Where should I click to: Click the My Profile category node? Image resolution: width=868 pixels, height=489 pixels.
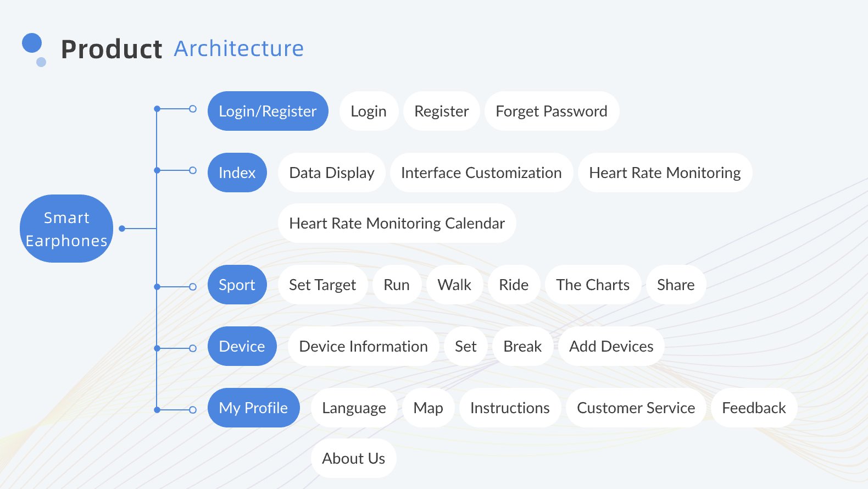tap(253, 408)
